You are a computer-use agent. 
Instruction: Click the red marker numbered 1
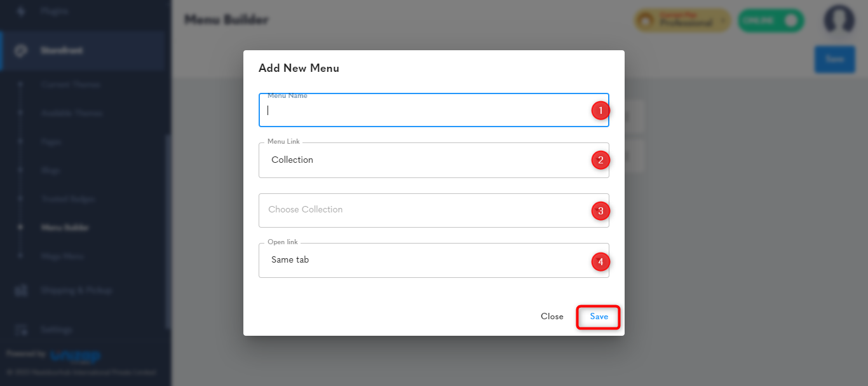600,111
